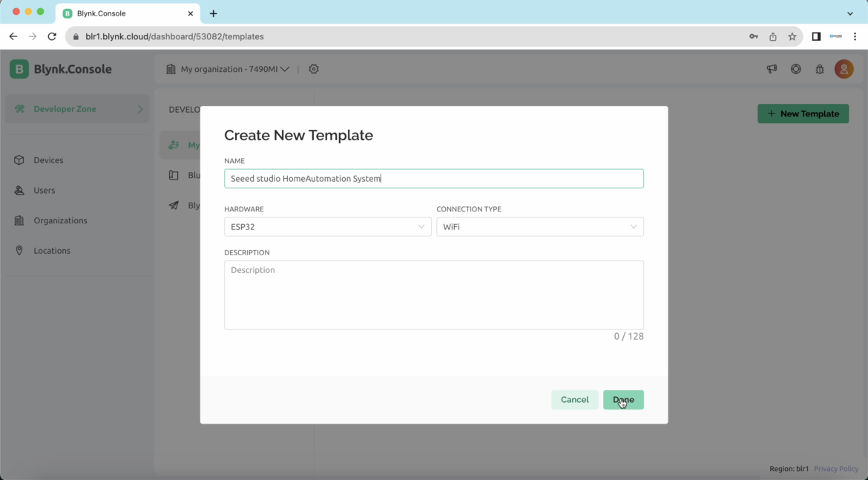Cancel the new template dialog

click(x=574, y=400)
